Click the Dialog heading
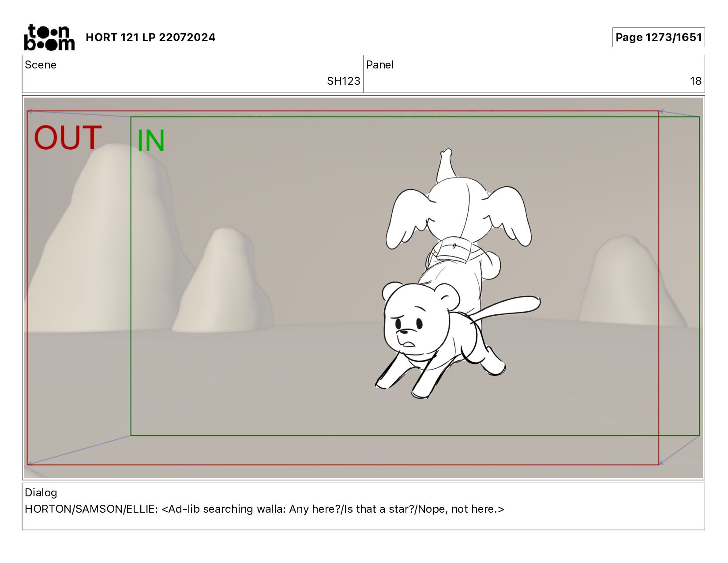 click(41, 493)
